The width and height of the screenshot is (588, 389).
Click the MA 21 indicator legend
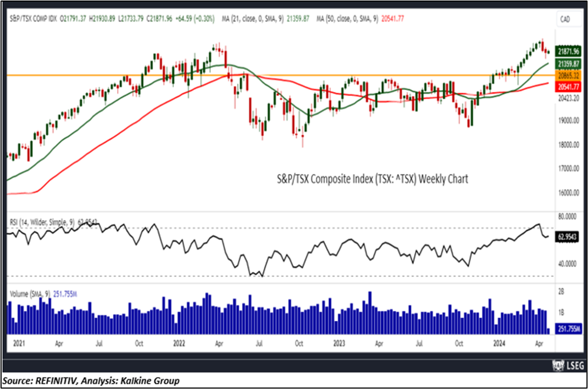coord(265,19)
